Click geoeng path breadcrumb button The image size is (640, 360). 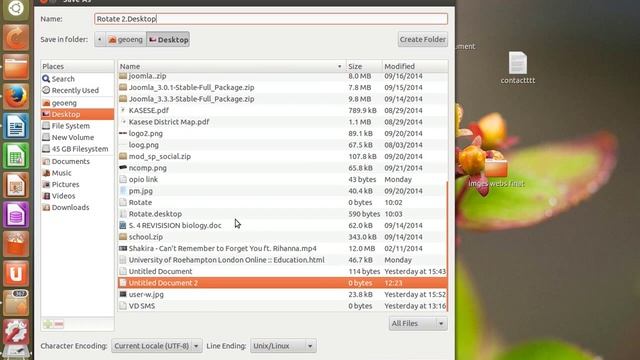[x=126, y=39]
